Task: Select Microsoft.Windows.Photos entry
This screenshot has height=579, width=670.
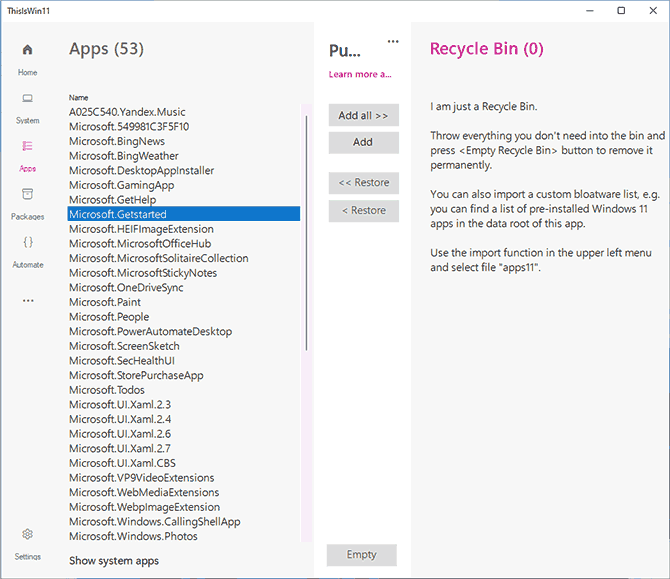Action: click(184, 536)
